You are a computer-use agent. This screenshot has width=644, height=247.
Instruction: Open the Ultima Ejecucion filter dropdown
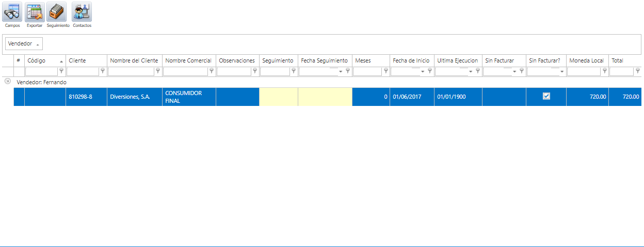[x=471, y=71]
